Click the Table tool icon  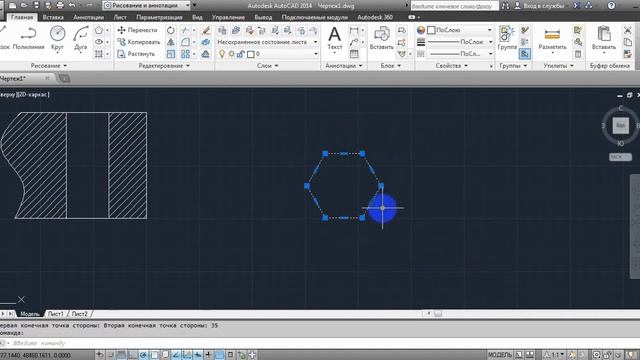tap(354, 54)
